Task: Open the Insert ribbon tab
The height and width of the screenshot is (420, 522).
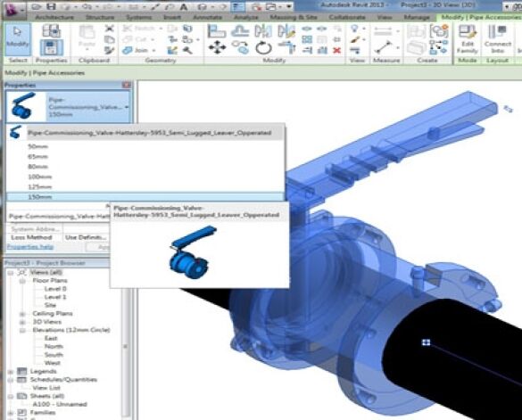Action: click(x=172, y=17)
